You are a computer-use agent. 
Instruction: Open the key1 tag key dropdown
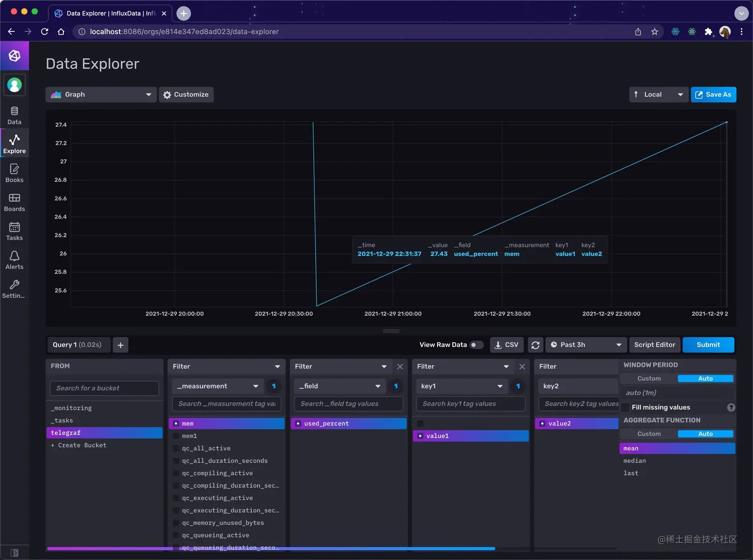[x=462, y=386]
